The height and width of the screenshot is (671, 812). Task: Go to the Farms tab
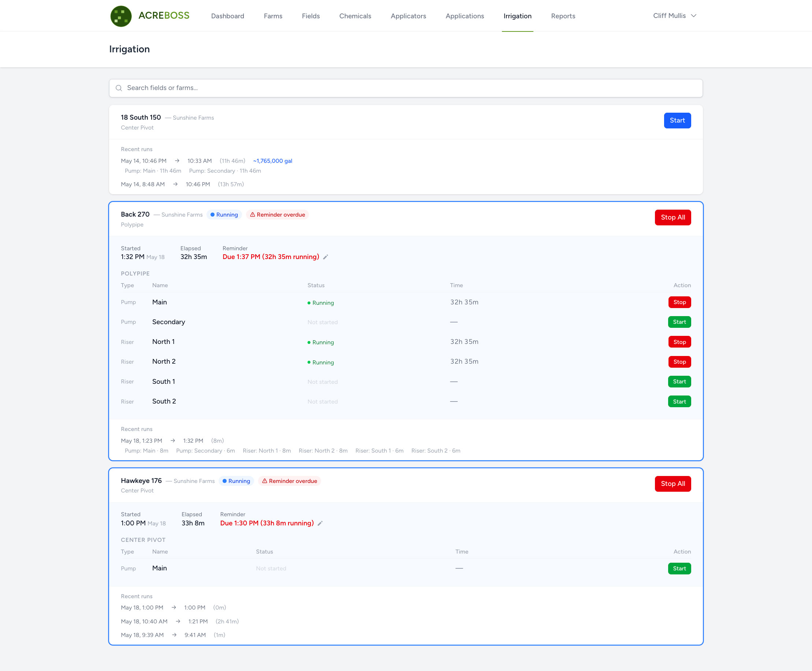click(273, 16)
